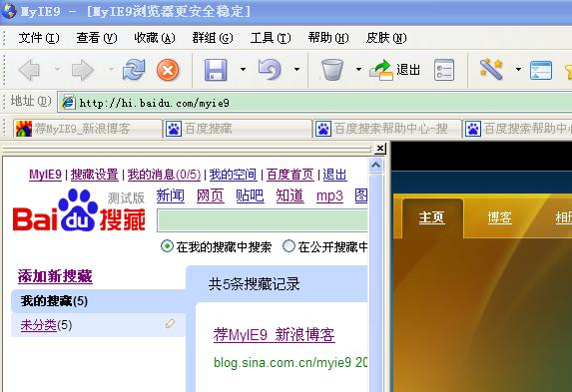Click the options list icon beside 退出
Screen dimensions: 572x392
coord(444,70)
